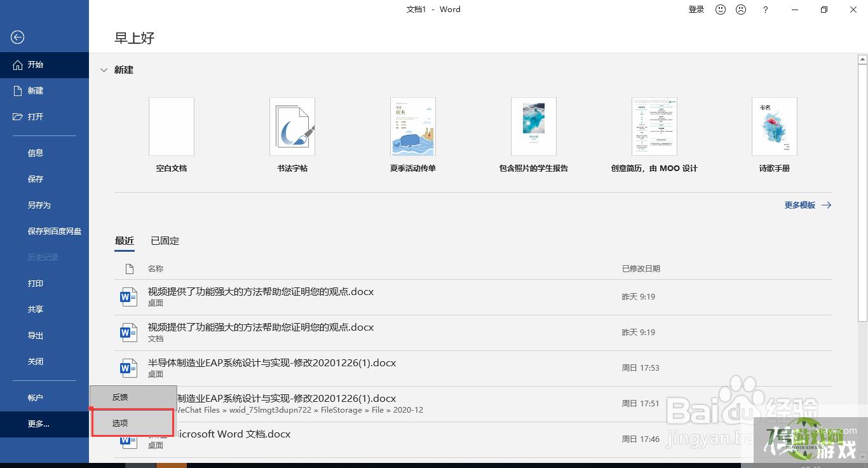The image size is (868, 468).
Task: Choose 保存 in the sidebar
Action: [x=44, y=179]
